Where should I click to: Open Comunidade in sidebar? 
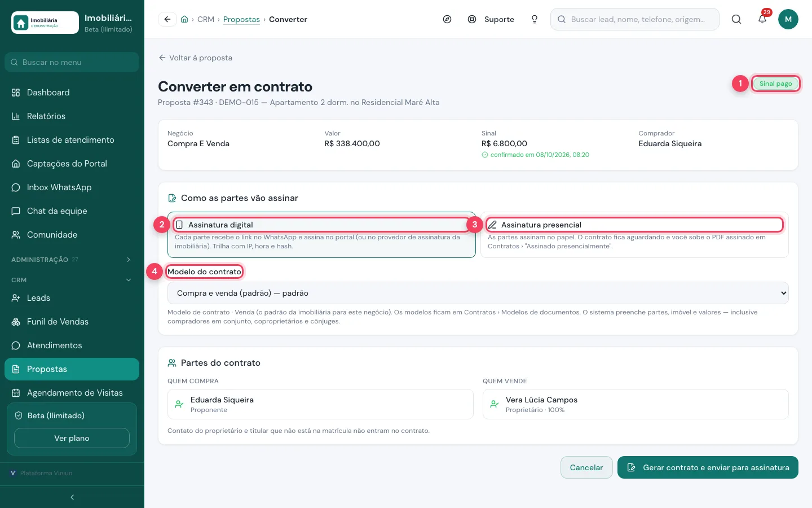[x=72, y=235]
